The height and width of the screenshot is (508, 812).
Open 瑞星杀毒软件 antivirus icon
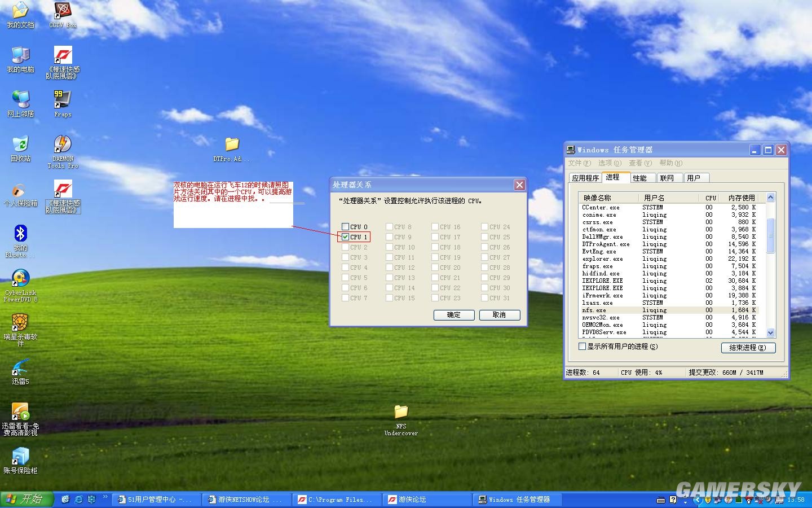(x=20, y=330)
